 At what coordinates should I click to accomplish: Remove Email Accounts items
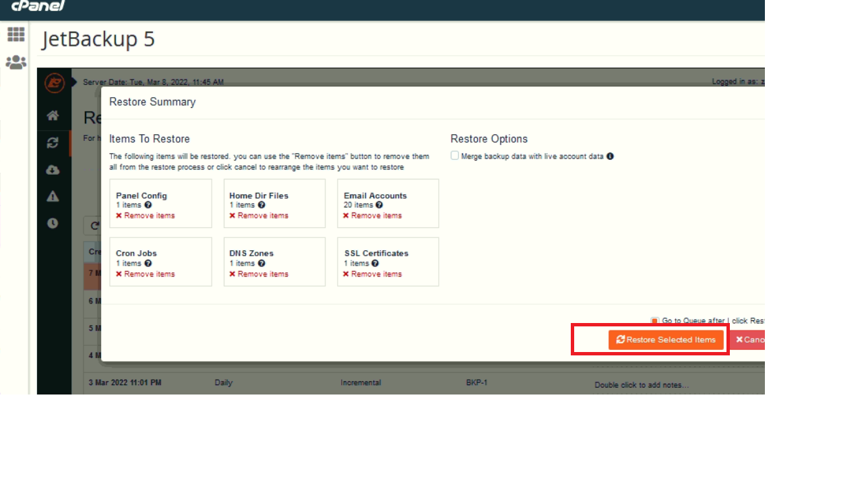point(372,216)
